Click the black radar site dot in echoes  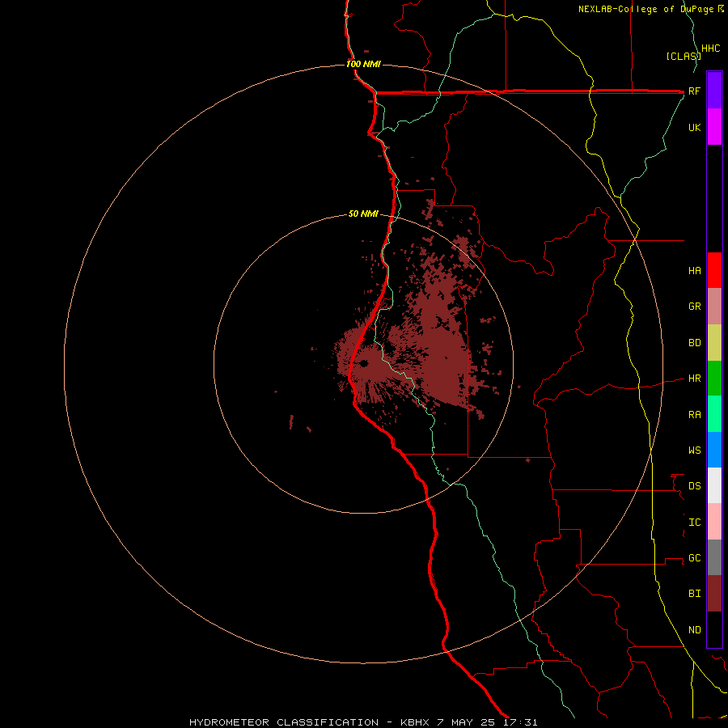click(363, 363)
